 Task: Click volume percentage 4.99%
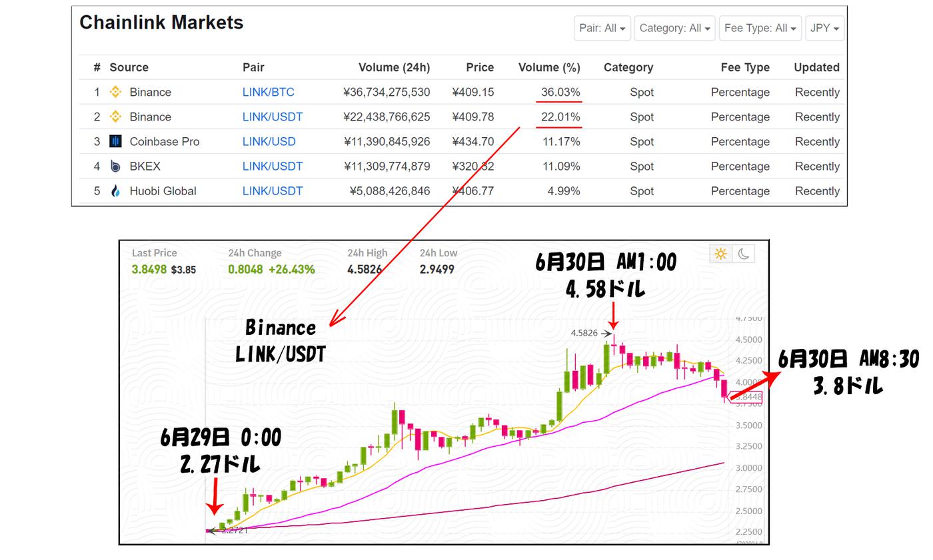564,191
